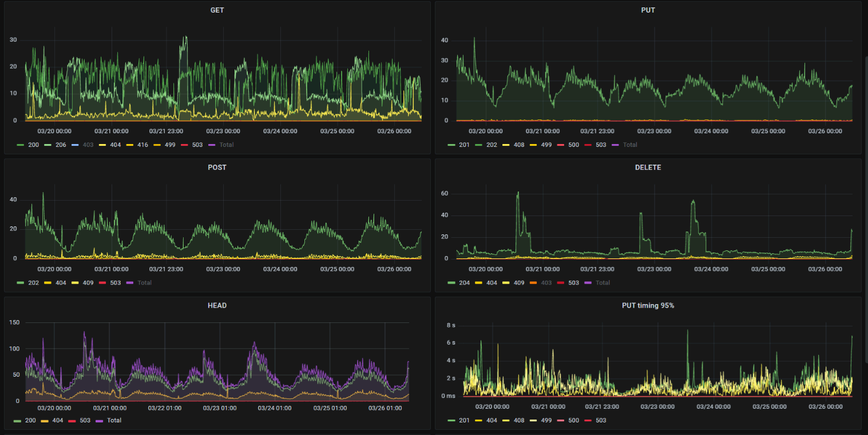The width and height of the screenshot is (868, 435).
Task: Toggle the 503 series in HEAD legend
Action: coord(84,420)
